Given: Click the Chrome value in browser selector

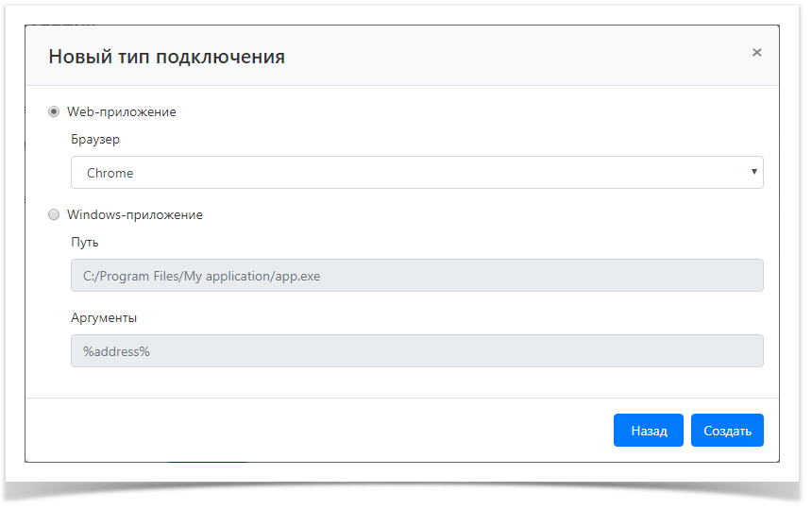Looking at the screenshot, I should click(x=110, y=173).
